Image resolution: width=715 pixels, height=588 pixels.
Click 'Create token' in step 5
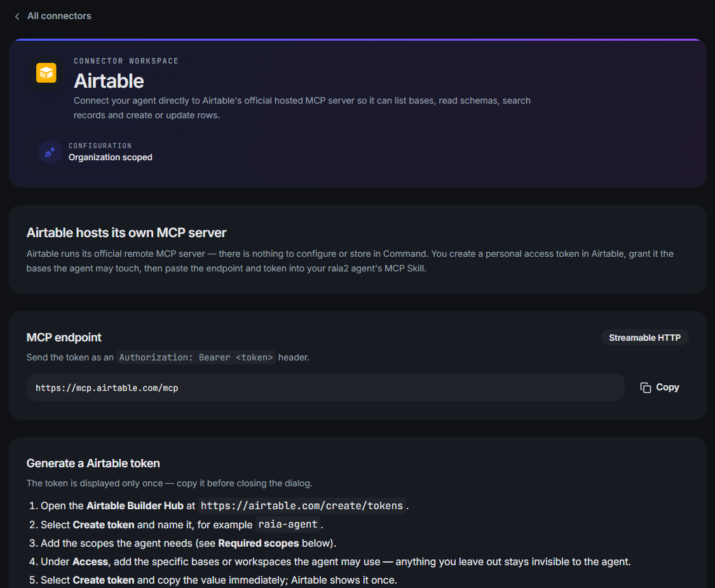pyautogui.click(x=104, y=580)
